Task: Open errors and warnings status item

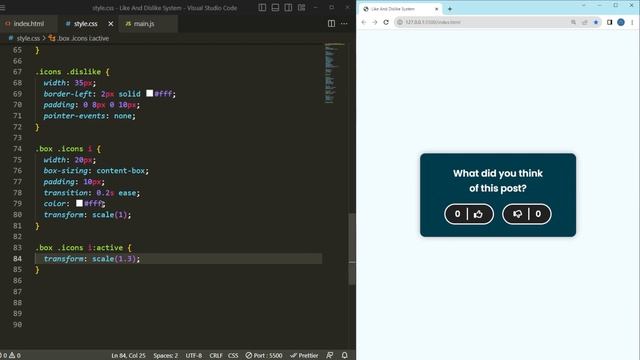Action: 10,356
